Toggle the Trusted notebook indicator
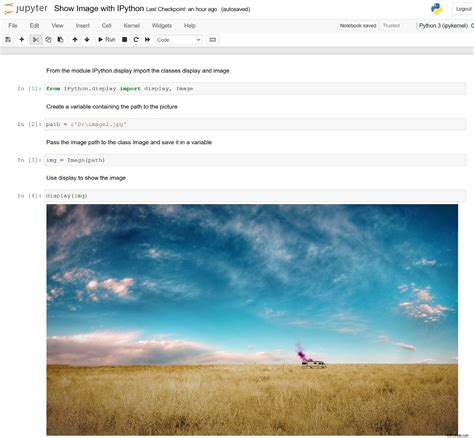This screenshot has height=438, width=474. (391, 26)
